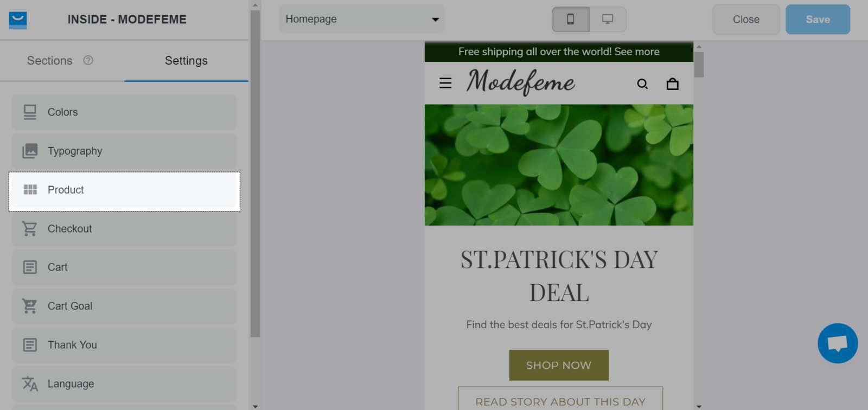Click the Close button

click(746, 20)
